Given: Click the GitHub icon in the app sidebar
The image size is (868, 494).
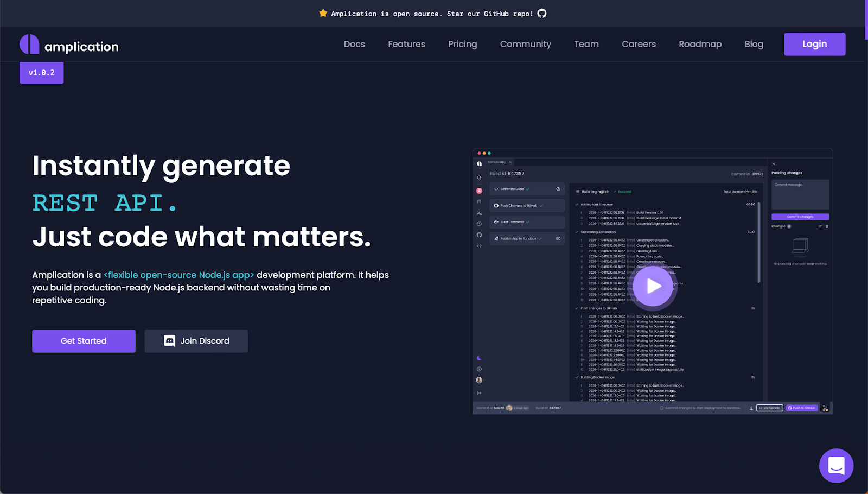Looking at the screenshot, I should pos(479,235).
